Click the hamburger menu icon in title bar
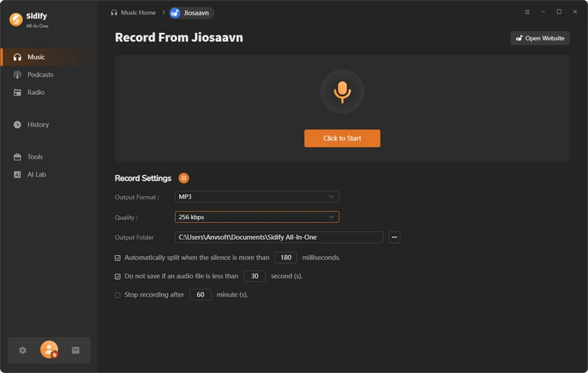 pyautogui.click(x=527, y=13)
